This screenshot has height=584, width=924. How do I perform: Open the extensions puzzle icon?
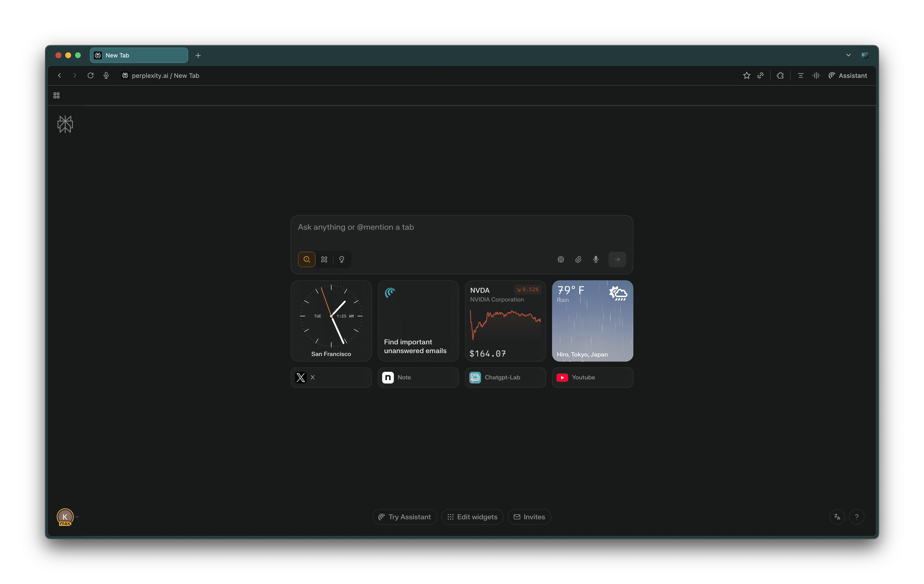point(780,76)
